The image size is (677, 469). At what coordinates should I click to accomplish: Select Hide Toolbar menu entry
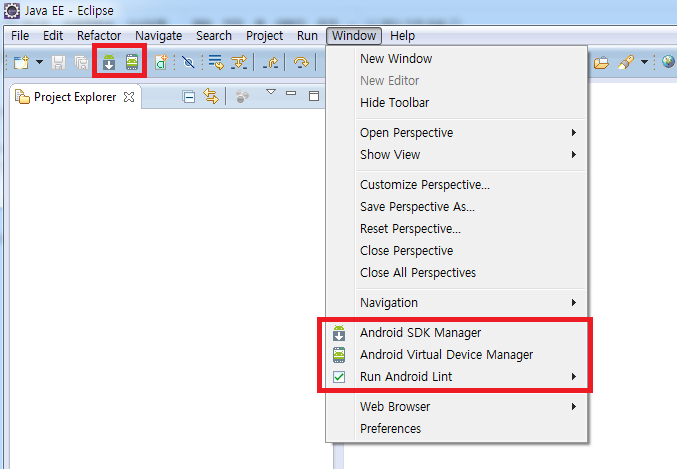(457, 103)
